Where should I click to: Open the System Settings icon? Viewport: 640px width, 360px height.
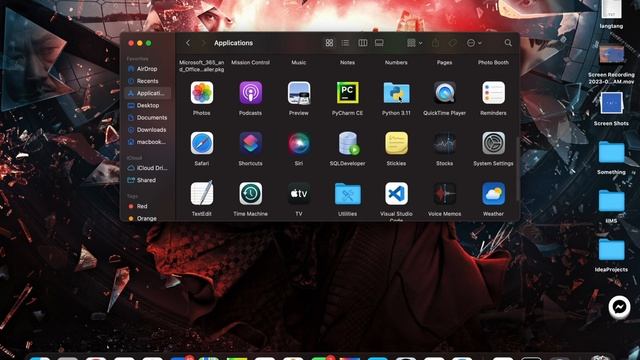pos(493,143)
